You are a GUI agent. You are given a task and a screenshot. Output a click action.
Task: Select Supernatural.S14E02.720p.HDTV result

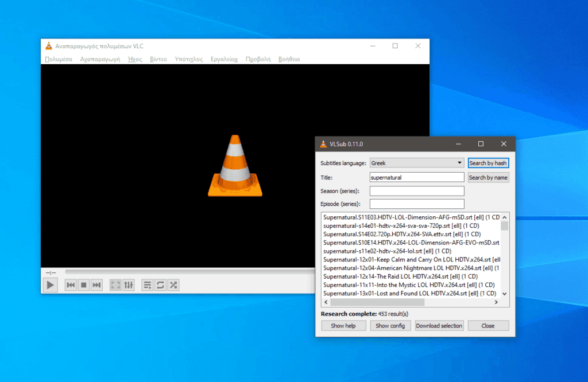[411, 234]
